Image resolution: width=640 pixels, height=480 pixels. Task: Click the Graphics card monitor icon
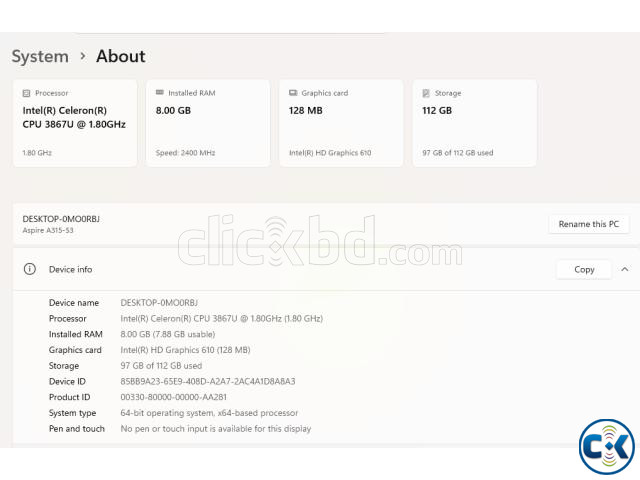click(x=293, y=93)
